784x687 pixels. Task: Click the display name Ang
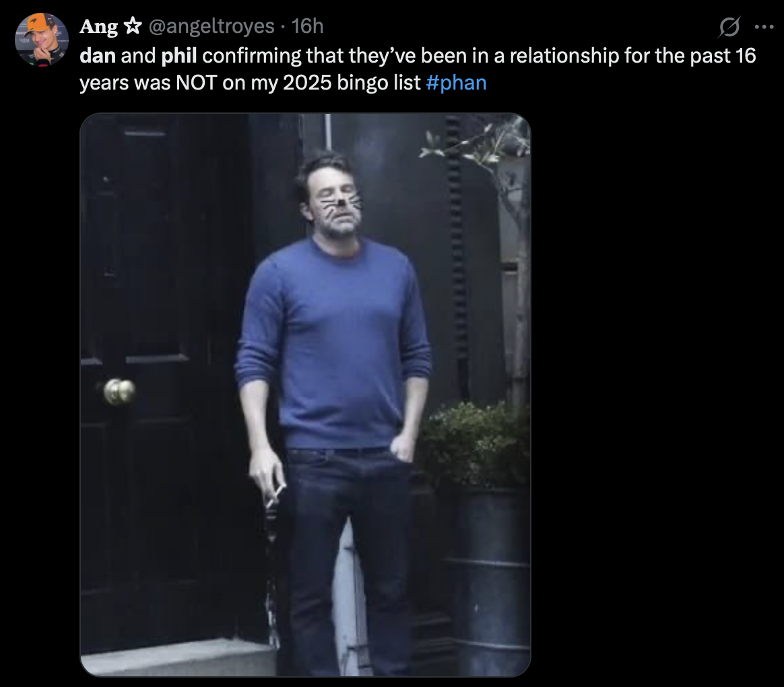(x=98, y=26)
